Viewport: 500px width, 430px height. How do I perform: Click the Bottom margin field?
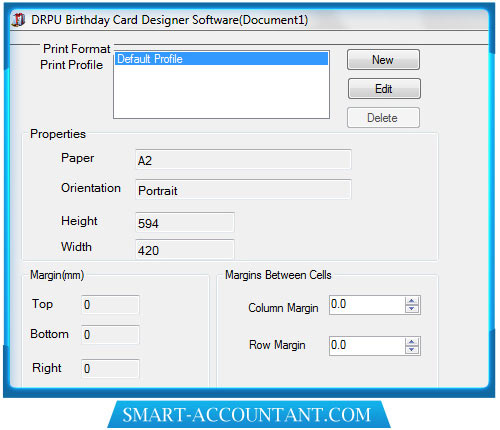(110, 335)
